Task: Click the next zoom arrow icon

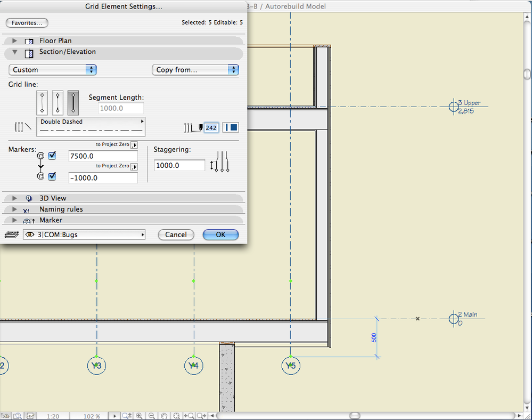Action: click(201, 416)
